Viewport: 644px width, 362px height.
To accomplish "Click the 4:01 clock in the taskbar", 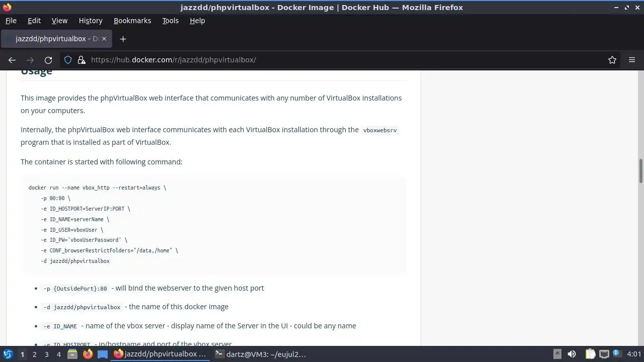I will click(x=634, y=354).
